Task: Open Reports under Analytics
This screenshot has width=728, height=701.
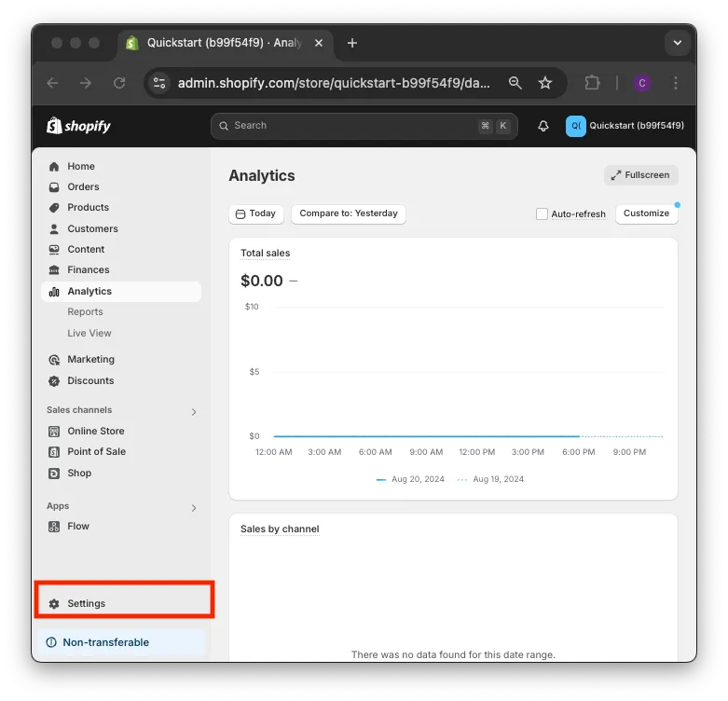Action: (85, 312)
